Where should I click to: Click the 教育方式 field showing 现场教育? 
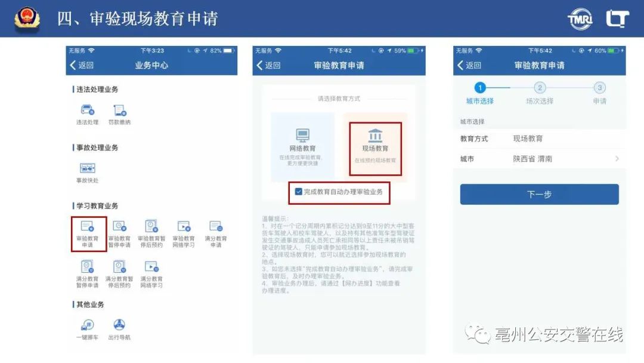click(x=539, y=139)
